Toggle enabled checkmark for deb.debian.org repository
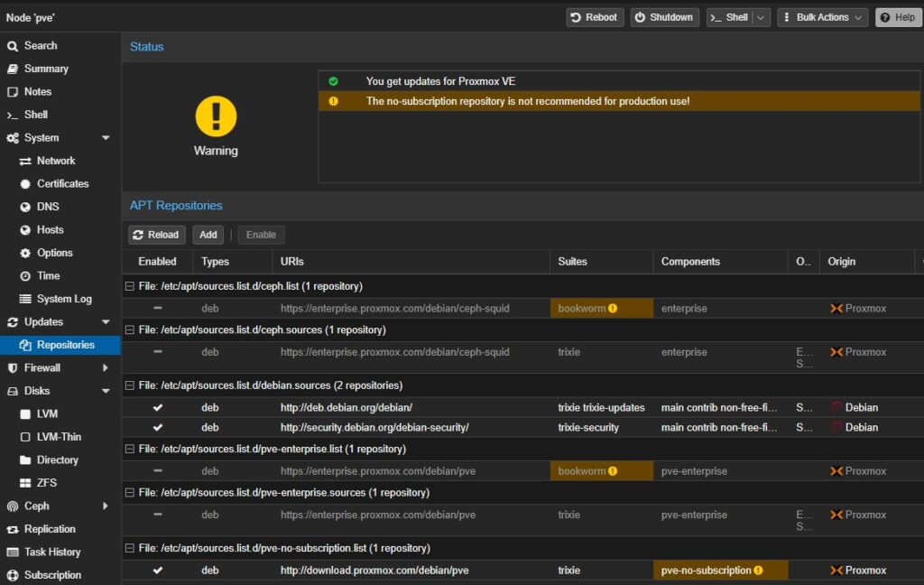Viewport: 924px width, 585px height. 158,407
